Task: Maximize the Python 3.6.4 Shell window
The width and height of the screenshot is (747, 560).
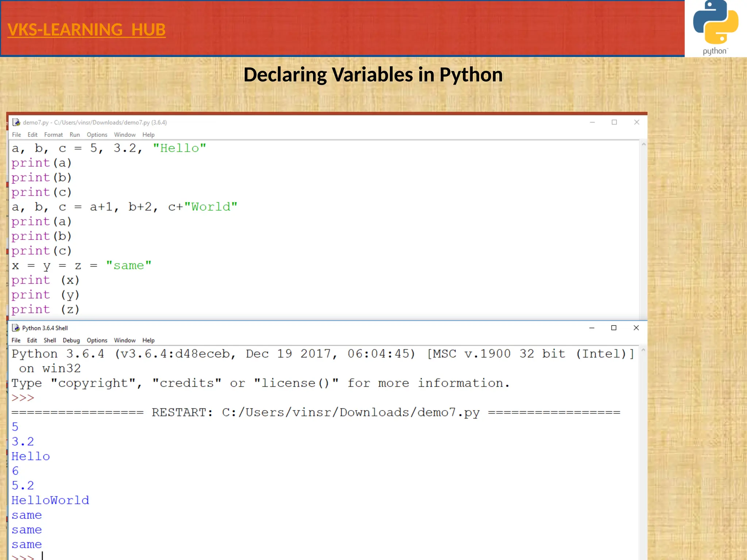Action: pos(614,328)
